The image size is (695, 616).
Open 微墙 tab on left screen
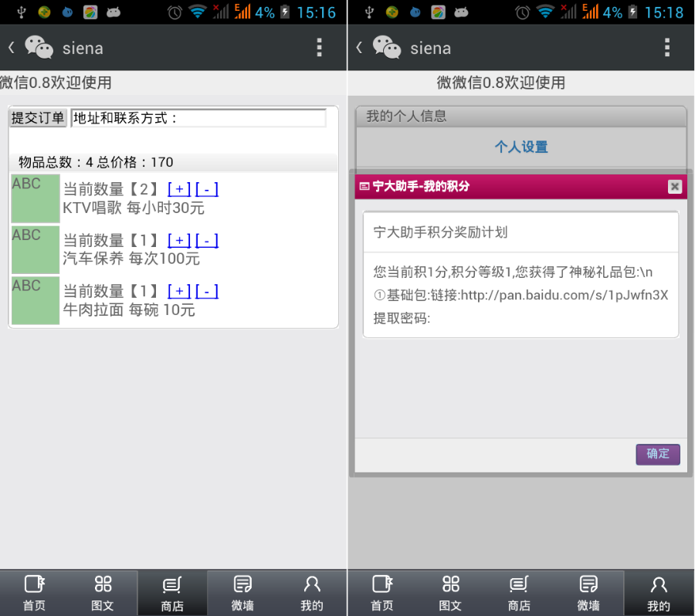(242, 593)
